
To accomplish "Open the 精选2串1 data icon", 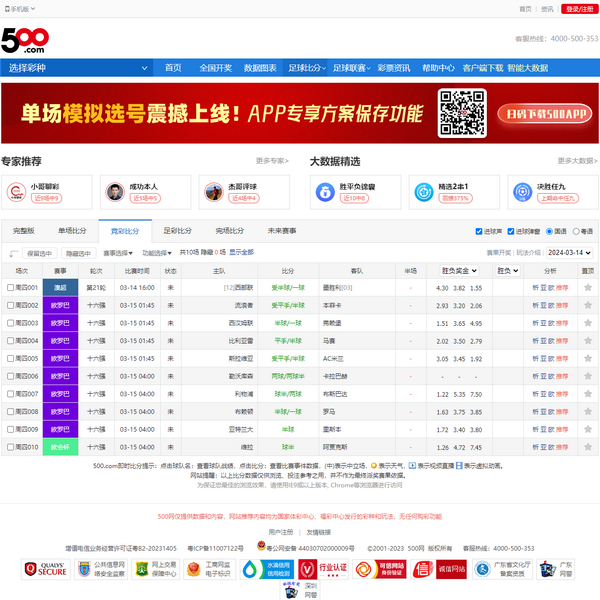I will (x=423, y=191).
